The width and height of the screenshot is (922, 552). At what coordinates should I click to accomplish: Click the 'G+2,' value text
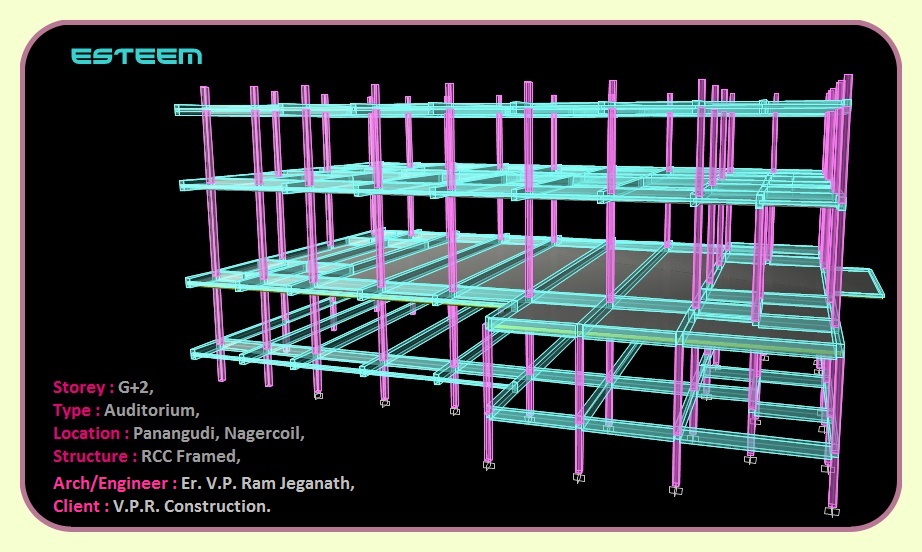[136, 387]
